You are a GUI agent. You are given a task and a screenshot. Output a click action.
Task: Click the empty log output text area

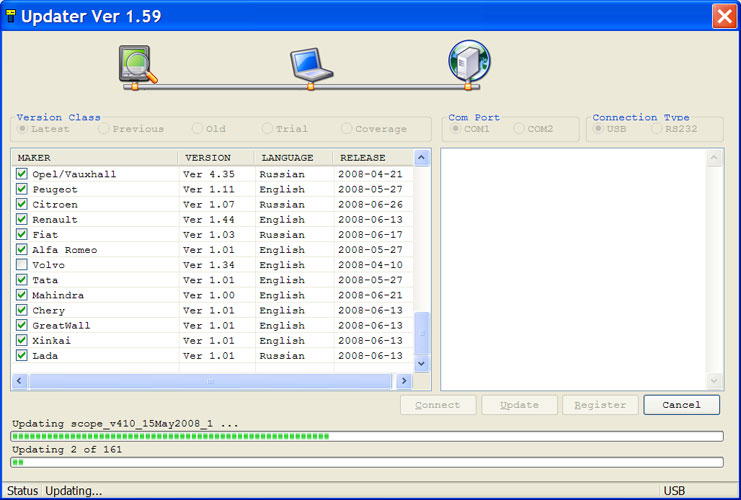coord(574,269)
